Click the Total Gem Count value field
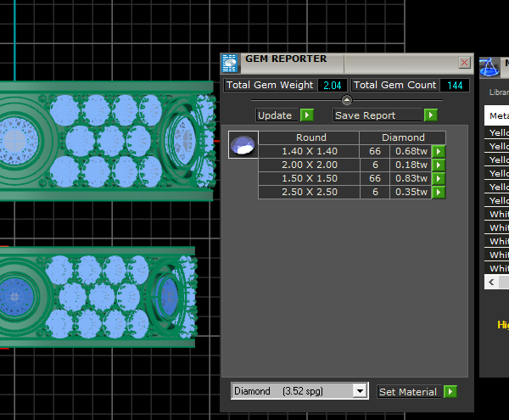The image size is (509, 420). [x=454, y=85]
